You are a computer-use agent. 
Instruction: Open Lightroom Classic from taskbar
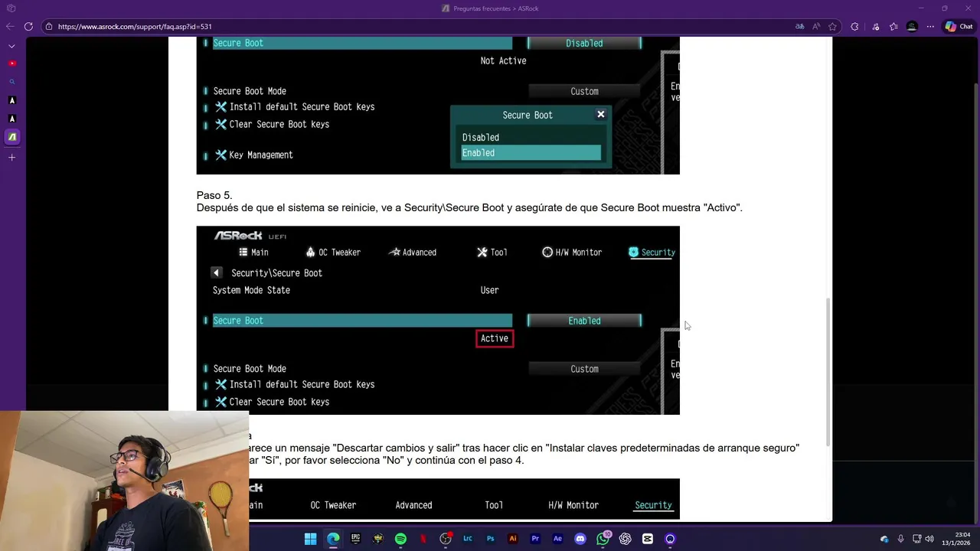coord(468,539)
